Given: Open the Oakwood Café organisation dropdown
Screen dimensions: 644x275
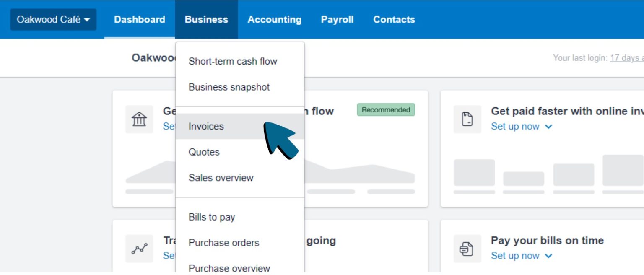Looking at the screenshot, I should pyautogui.click(x=53, y=19).
